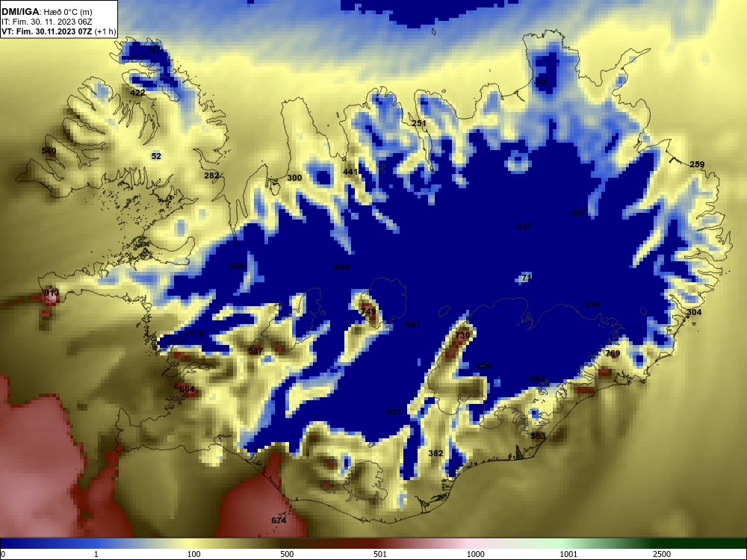Click the '1000' label on the color scale
Screen dimensions: 747x560
pyautogui.click(x=475, y=554)
